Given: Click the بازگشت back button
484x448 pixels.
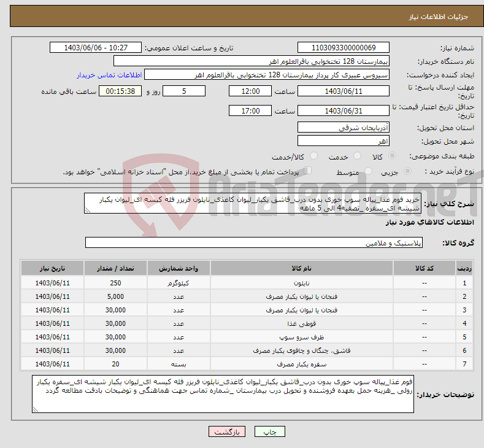Looking at the screenshot, I should (x=227, y=431).
